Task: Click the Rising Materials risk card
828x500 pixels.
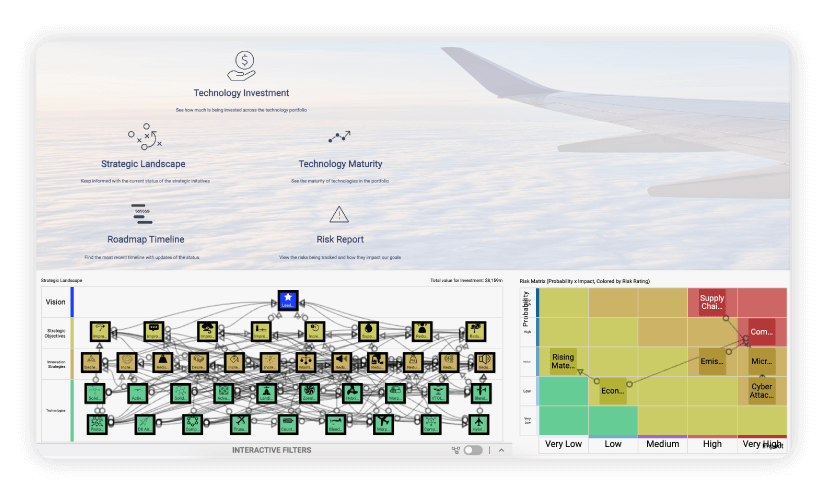Action: pos(563,361)
